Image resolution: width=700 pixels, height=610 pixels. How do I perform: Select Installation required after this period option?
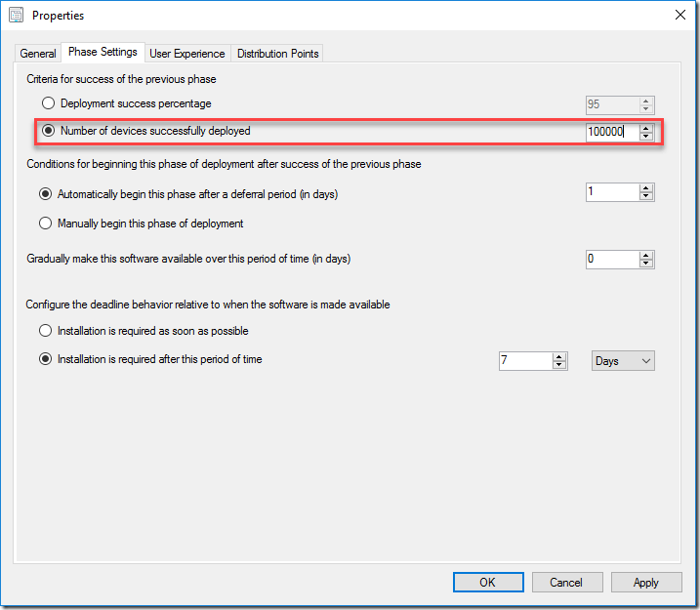coord(46,359)
